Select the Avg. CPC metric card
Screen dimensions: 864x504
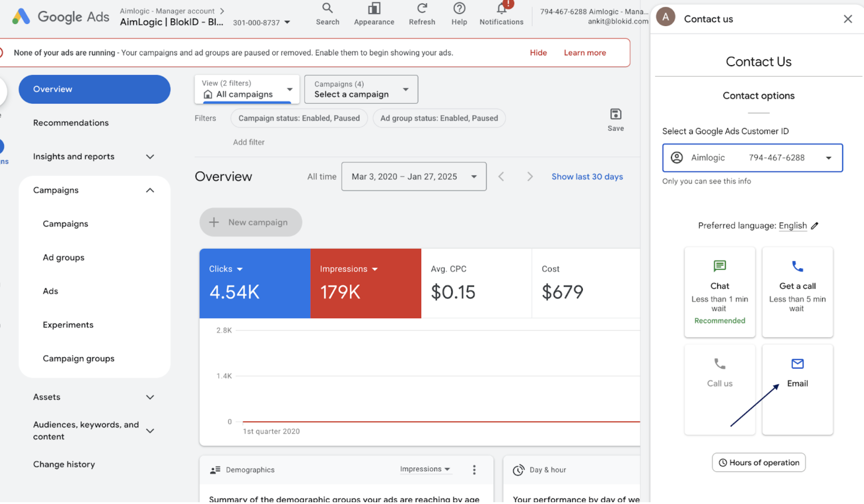pyautogui.click(x=476, y=283)
